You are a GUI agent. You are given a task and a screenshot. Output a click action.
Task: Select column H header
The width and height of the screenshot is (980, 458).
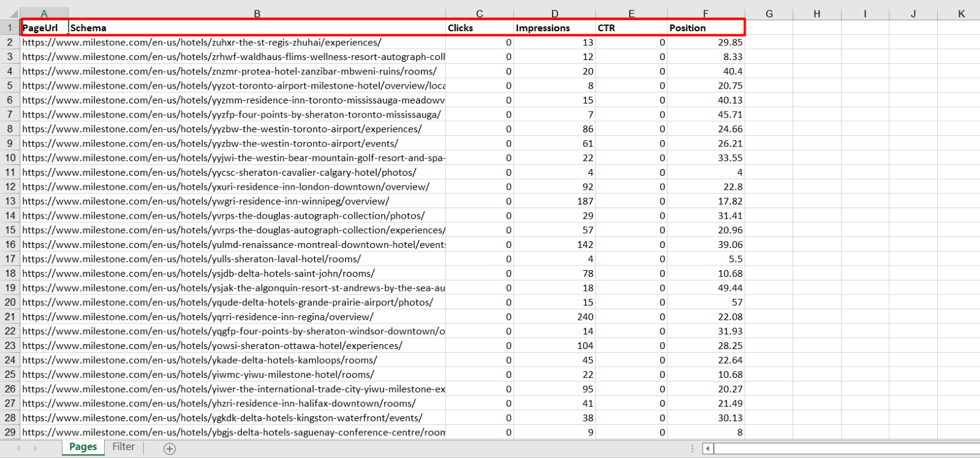click(817, 13)
